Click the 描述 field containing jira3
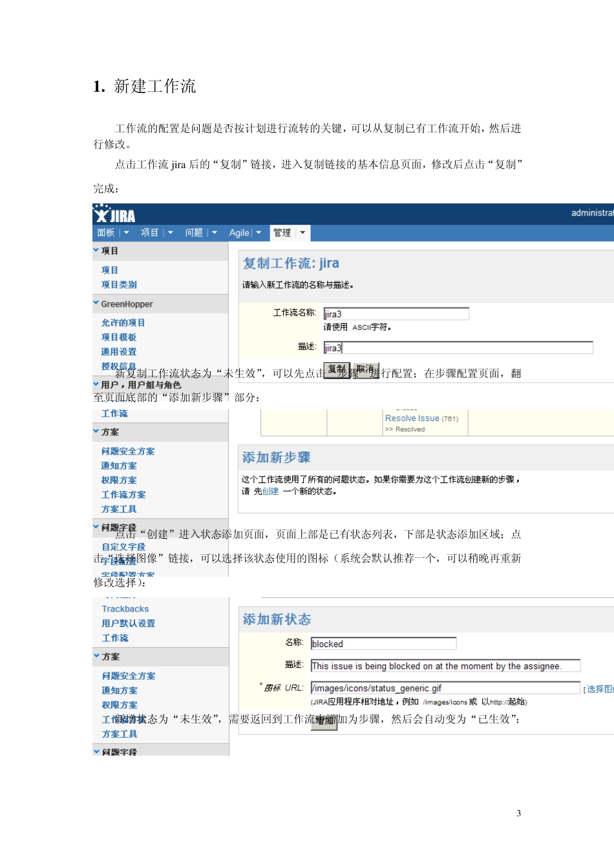Viewport: 614px width, 868px height. point(458,347)
